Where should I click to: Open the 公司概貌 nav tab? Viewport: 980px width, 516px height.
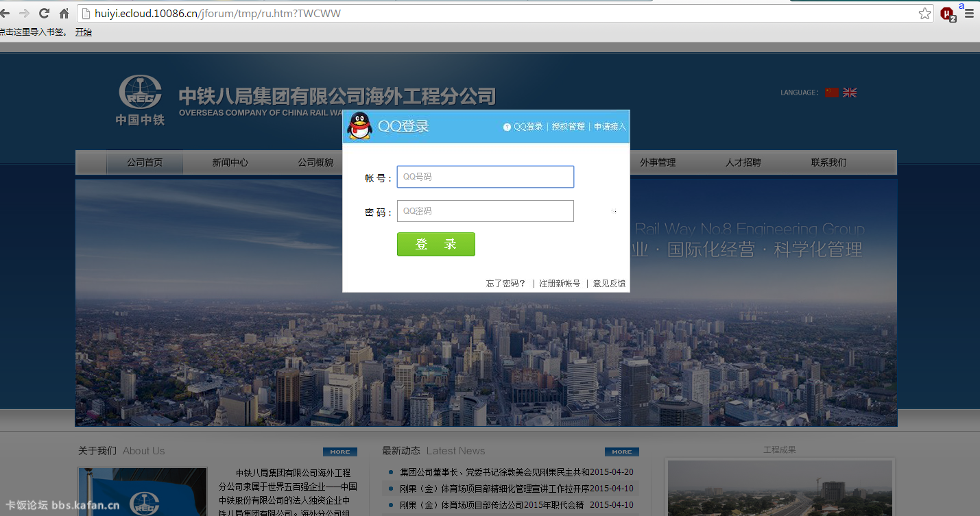click(315, 163)
